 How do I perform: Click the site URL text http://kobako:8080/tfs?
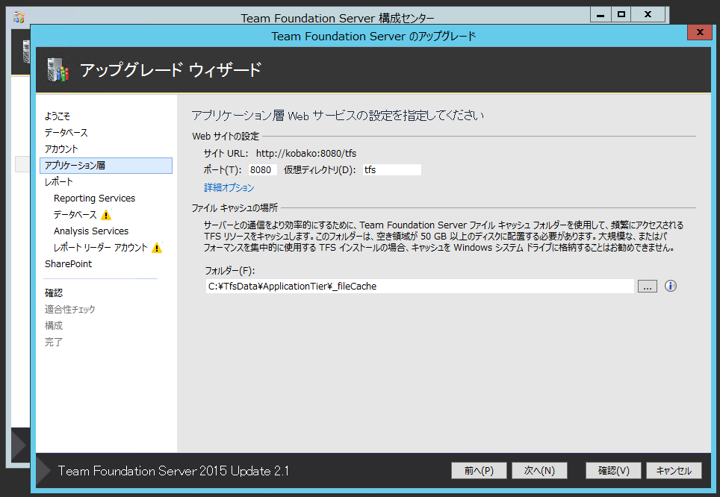(x=306, y=153)
